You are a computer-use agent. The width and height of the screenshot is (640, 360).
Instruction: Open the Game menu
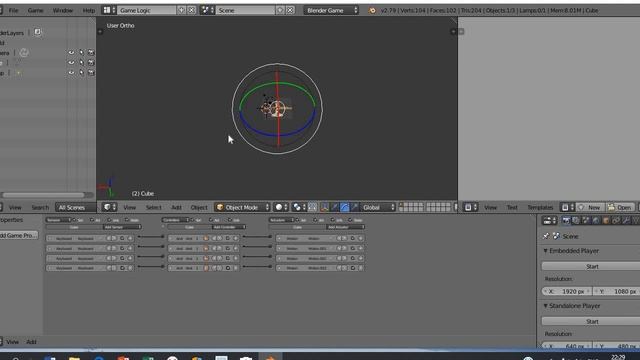(x=36, y=10)
